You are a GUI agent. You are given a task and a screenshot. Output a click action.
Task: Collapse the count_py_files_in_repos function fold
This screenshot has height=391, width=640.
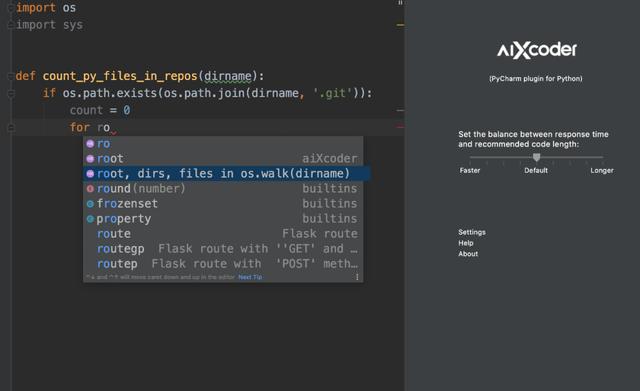11,76
